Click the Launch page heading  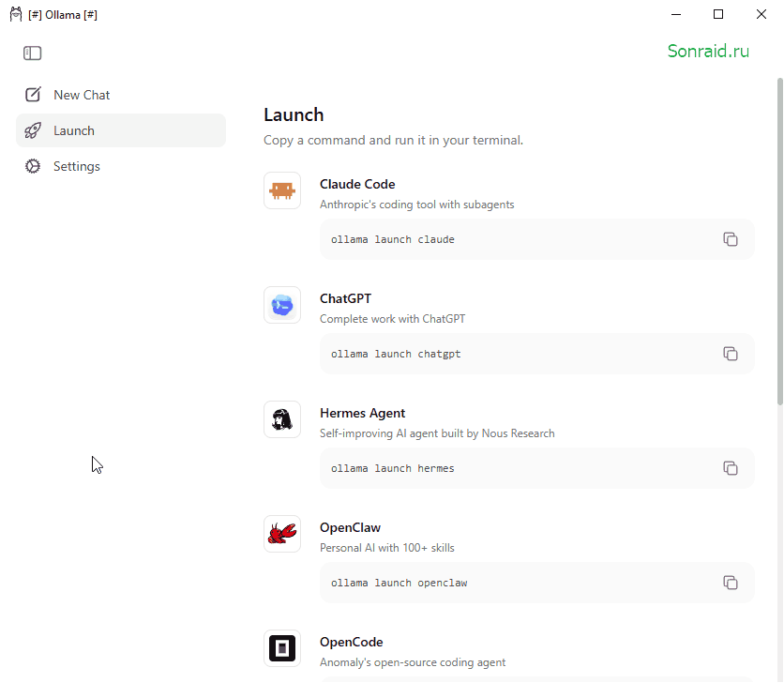point(294,114)
